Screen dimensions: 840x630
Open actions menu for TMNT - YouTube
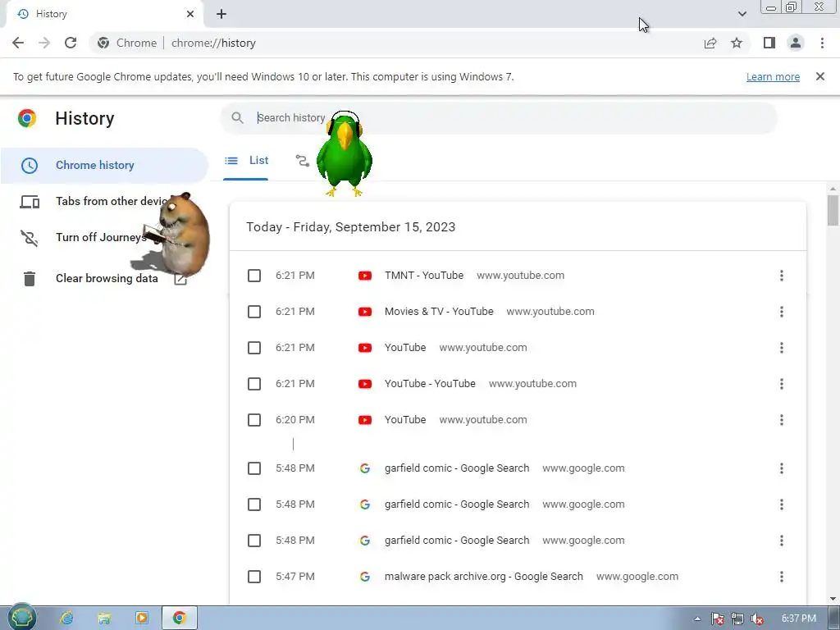pos(781,276)
